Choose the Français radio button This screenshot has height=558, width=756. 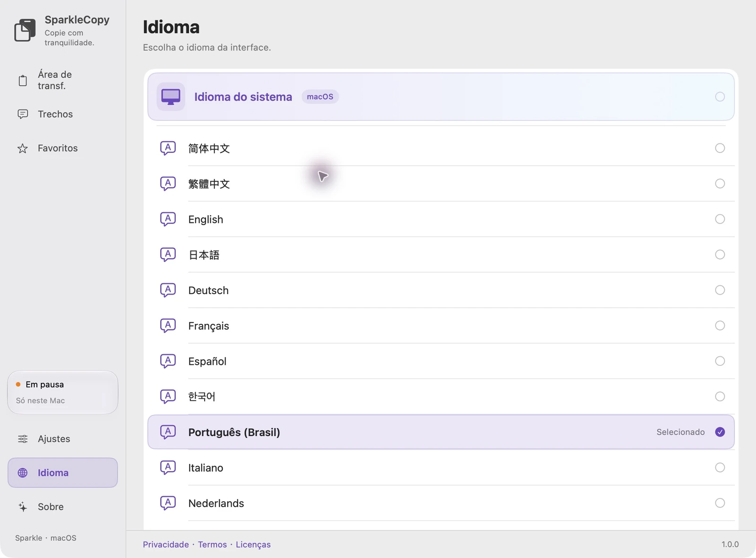click(x=720, y=326)
